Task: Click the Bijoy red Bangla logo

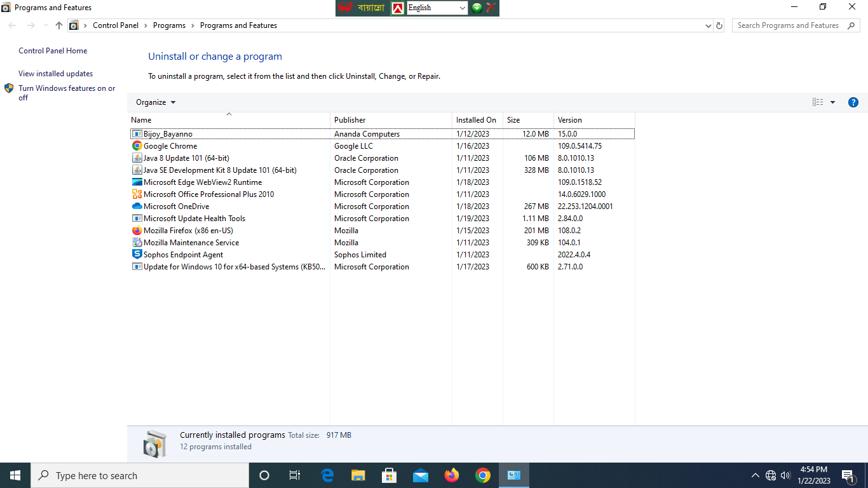Action: tap(346, 8)
